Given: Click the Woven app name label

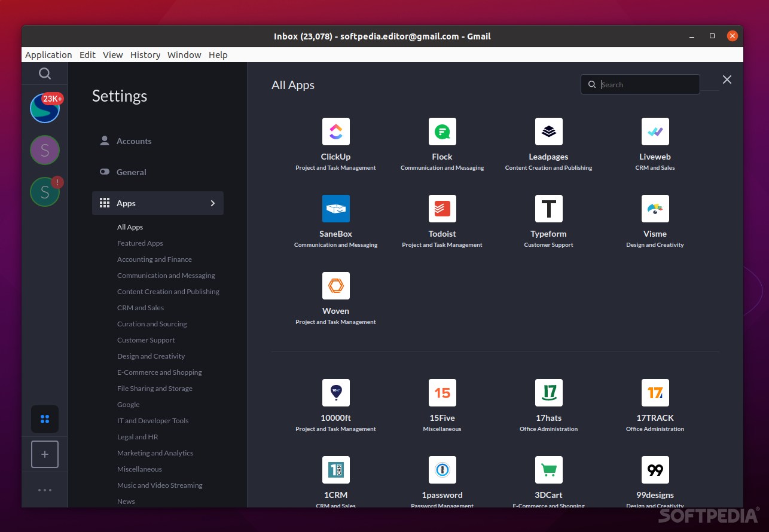Looking at the screenshot, I should [336, 311].
